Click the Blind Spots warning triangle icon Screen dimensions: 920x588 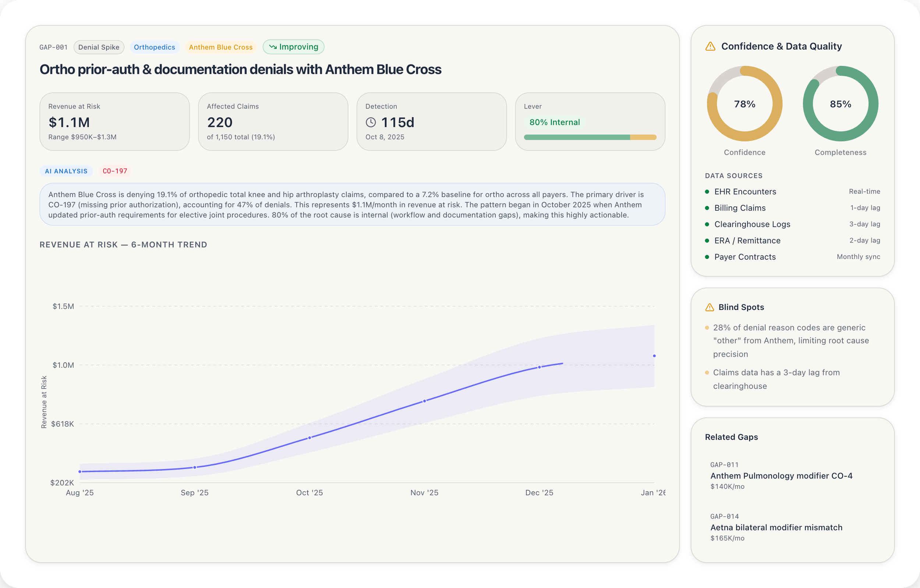[x=709, y=307]
